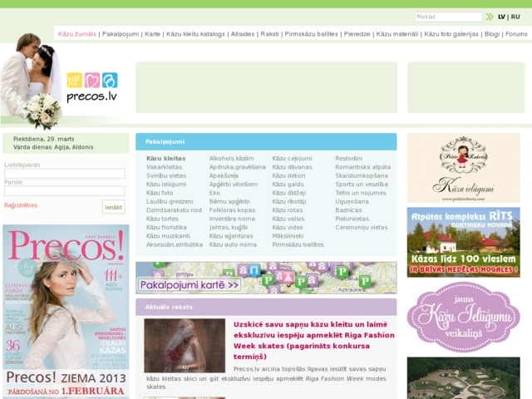Open Blogi menu item
This screenshot has width=532, height=399.
[x=492, y=34]
